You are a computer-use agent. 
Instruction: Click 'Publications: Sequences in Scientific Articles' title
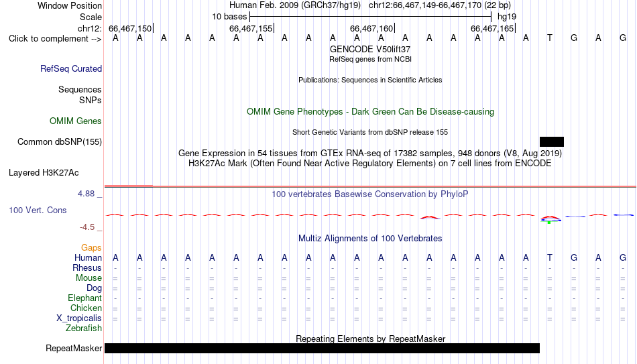[x=370, y=80]
